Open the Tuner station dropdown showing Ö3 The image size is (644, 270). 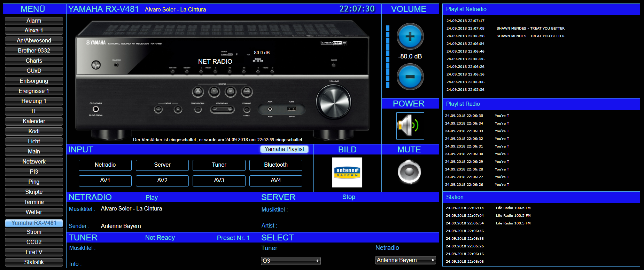tap(290, 261)
